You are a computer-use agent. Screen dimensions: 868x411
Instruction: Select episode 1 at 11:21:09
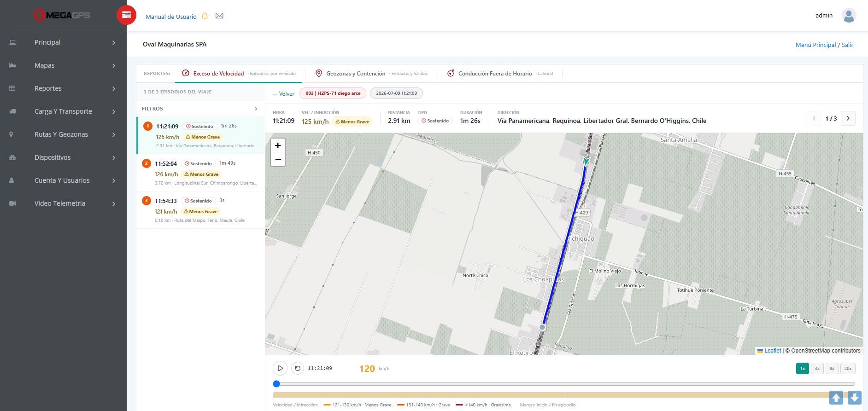tap(201, 135)
